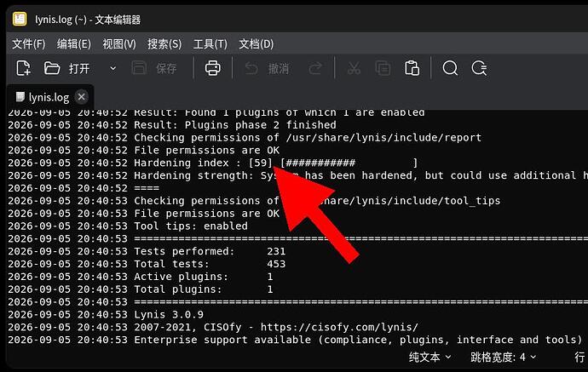Open the 文件(F) menu
588x372 pixels.
[x=28, y=43]
